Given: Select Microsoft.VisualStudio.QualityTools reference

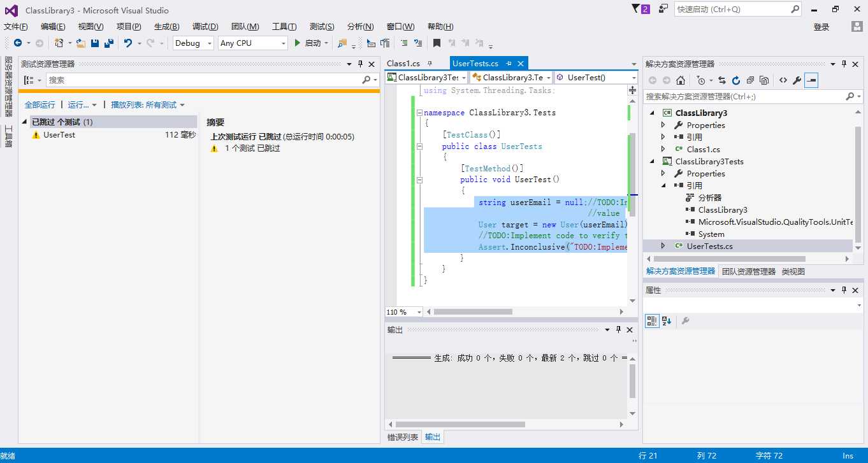Looking at the screenshot, I should 776,222.
